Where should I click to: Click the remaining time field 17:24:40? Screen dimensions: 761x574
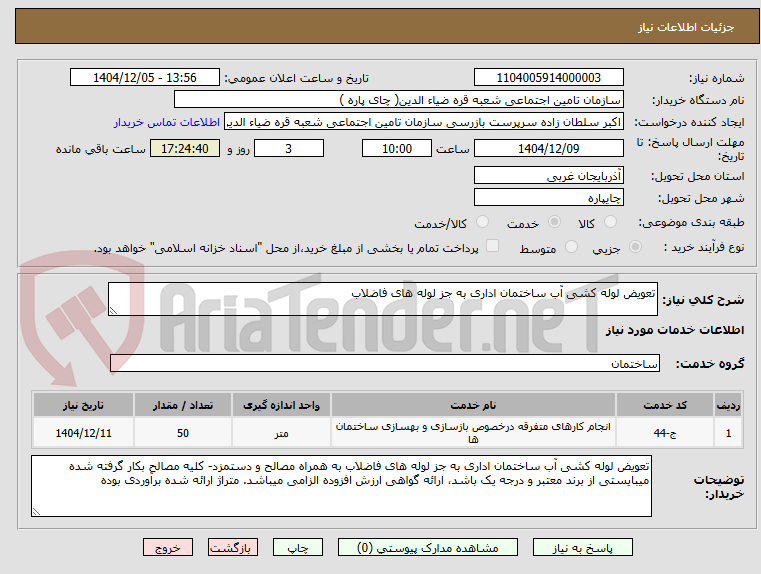click(184, 148)
